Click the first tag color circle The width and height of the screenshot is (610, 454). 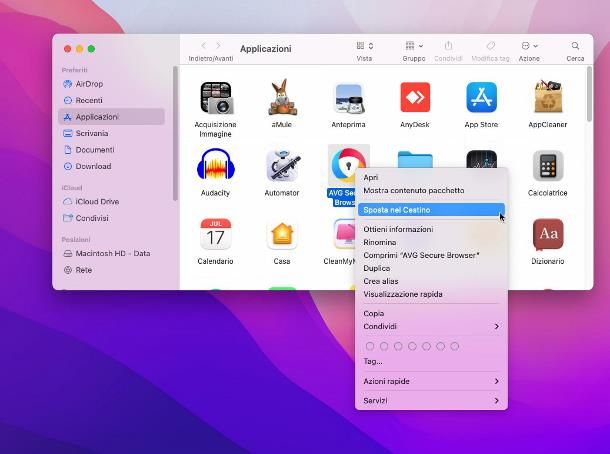[x=370, y=346]
